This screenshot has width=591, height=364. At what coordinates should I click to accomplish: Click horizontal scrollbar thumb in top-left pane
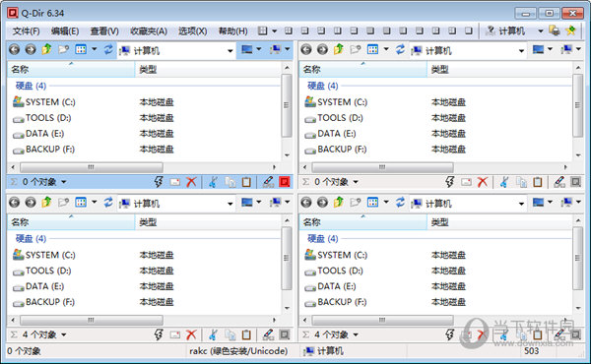point(92,167)
